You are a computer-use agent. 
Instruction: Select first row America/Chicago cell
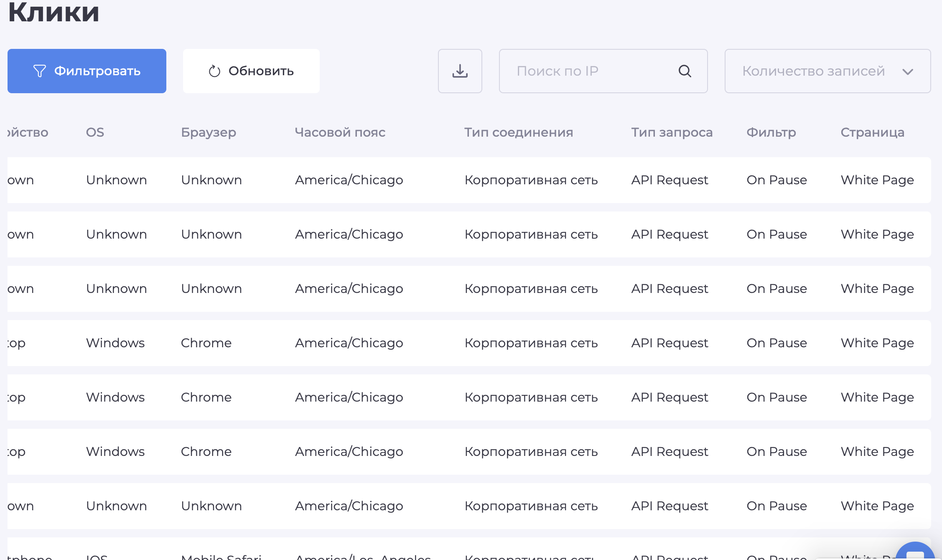coord(349,180)
